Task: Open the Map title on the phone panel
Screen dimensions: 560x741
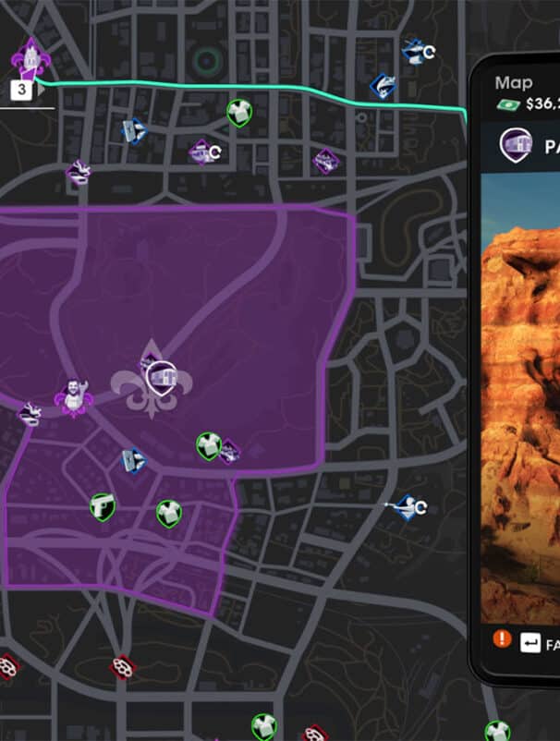Action: 514,83
